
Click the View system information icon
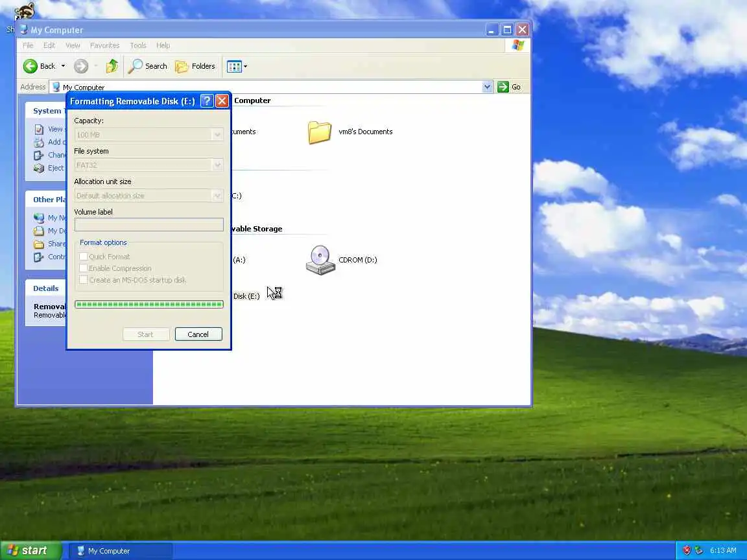pyautogui.click(x=39, y=129)
